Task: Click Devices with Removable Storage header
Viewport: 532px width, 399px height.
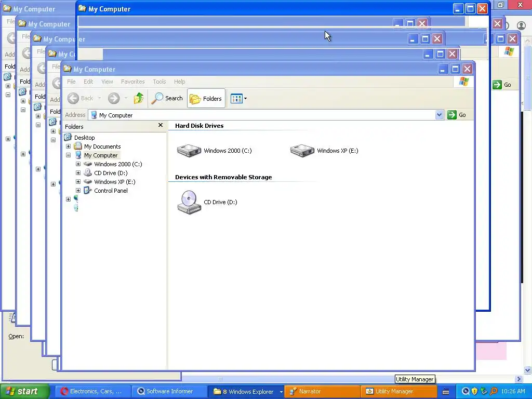Action: [x=223, y=177]
